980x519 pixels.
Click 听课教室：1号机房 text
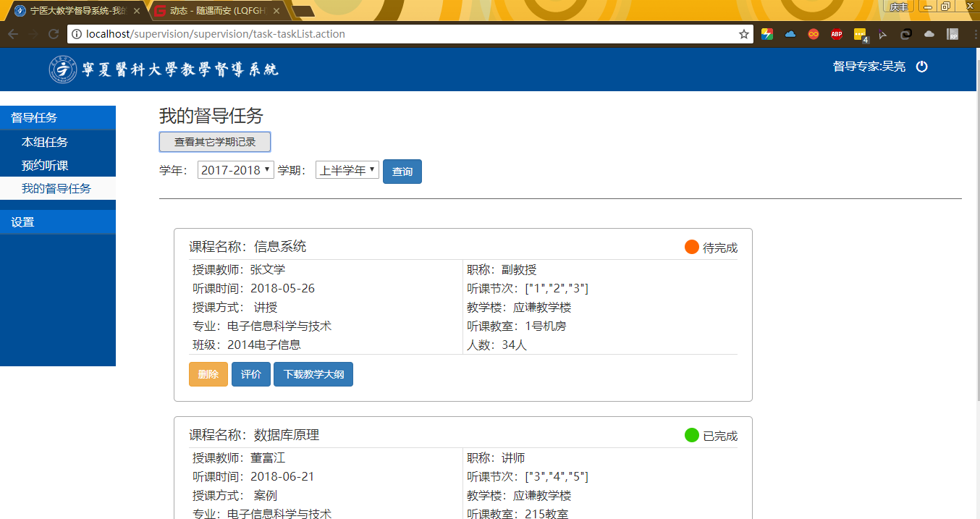[517, 326]
